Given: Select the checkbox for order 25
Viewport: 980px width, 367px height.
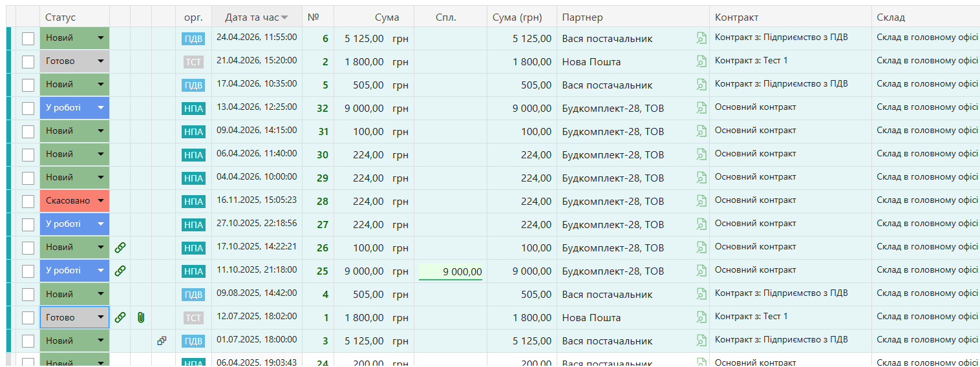Looking at the screenshot, I should pos(28,271).
